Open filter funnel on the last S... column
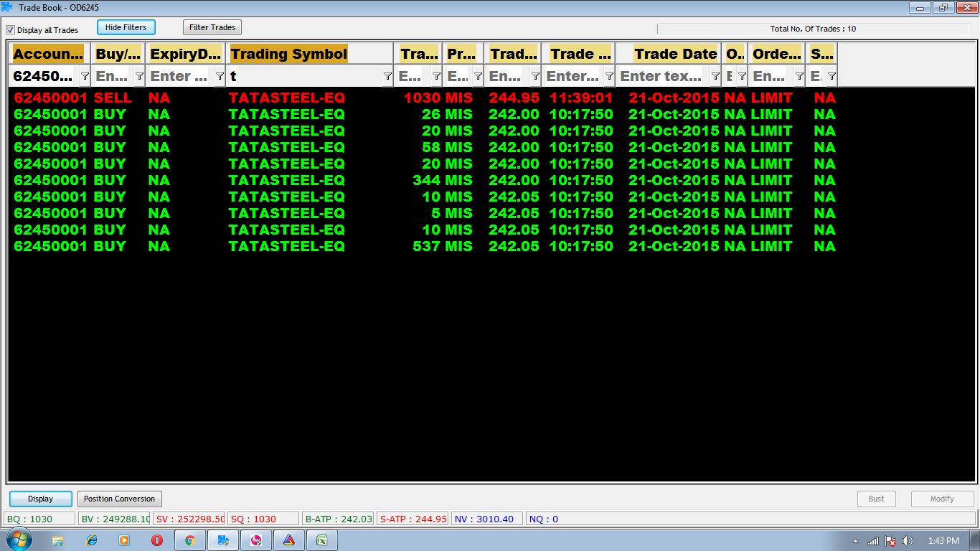980x551 pixels. pos(831,76)
